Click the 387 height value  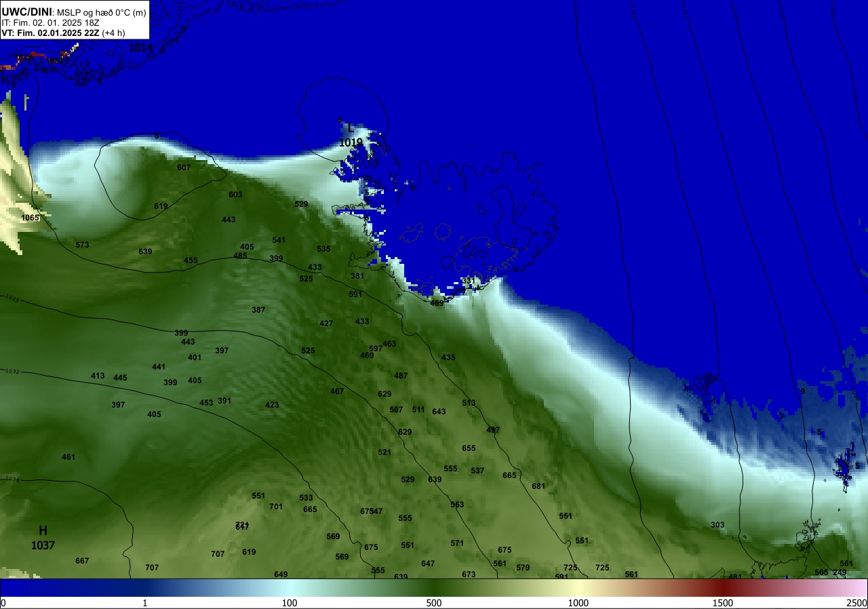click(x=258, y=310)
